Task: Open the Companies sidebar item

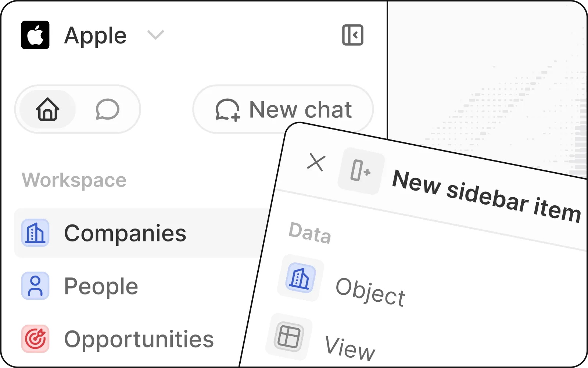Action: click(x=125, y=233)
